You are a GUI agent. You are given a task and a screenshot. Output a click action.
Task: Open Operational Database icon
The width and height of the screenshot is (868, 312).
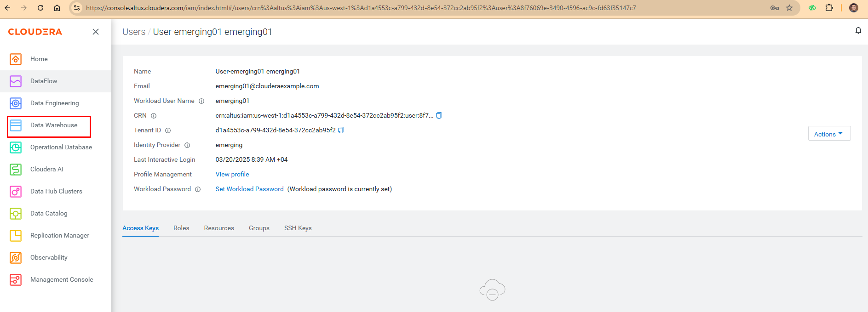click(16, 147)
